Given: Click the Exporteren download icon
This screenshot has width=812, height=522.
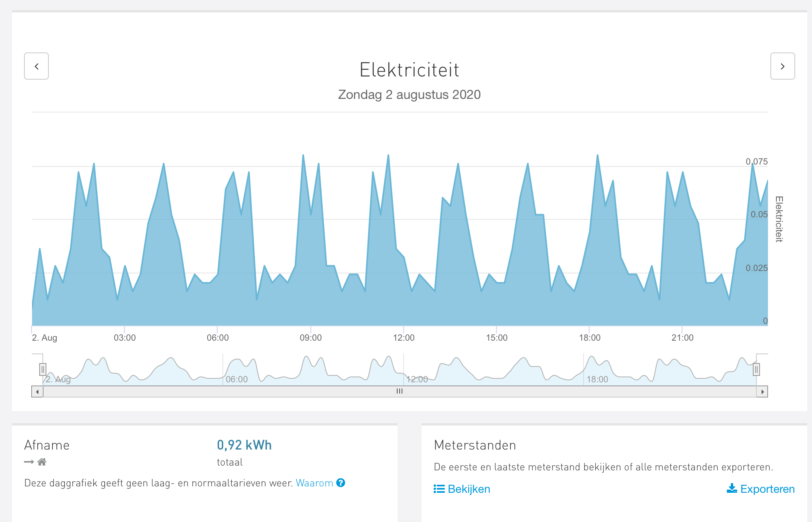Looking at the screenshot, I should tap(732, 488).
